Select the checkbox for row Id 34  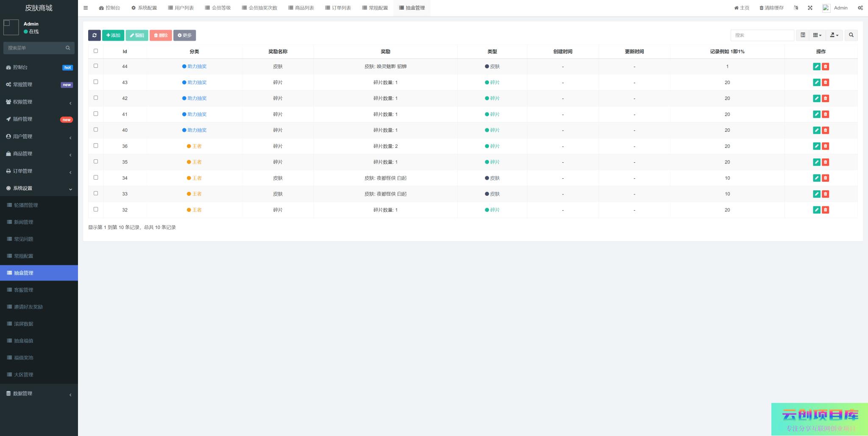96,178
